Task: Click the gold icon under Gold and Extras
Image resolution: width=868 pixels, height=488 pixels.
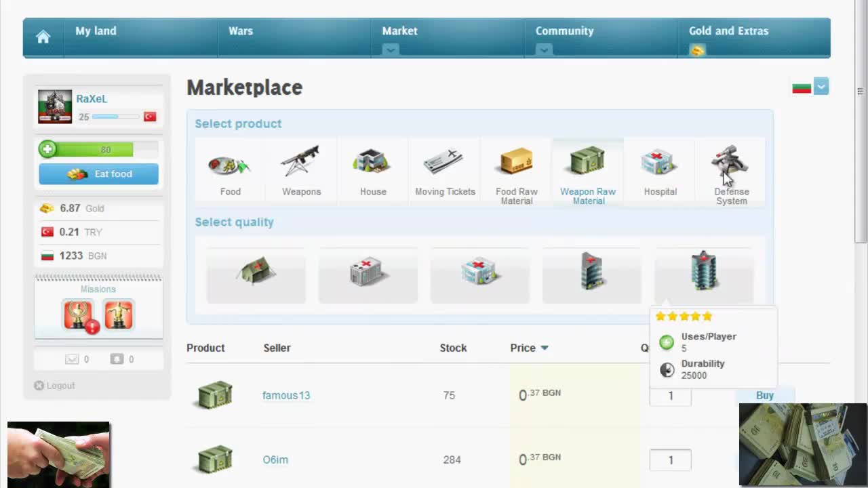Action: [697, 50]
